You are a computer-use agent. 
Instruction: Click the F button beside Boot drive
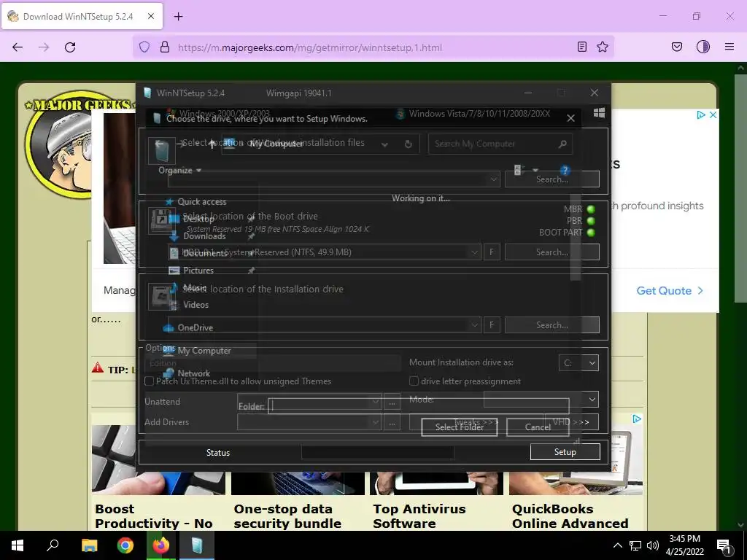[492, 252]
